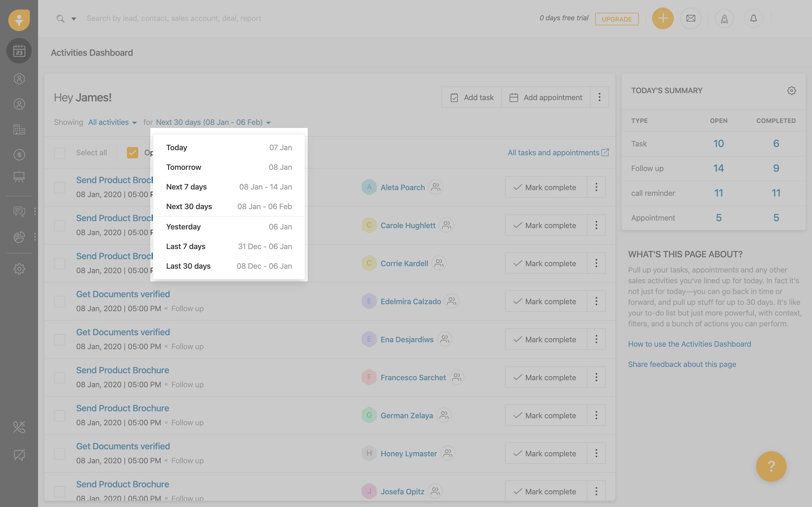
Task: Tick checkbox for Edelmira Calzado's task
Action: tap(60, 301)
